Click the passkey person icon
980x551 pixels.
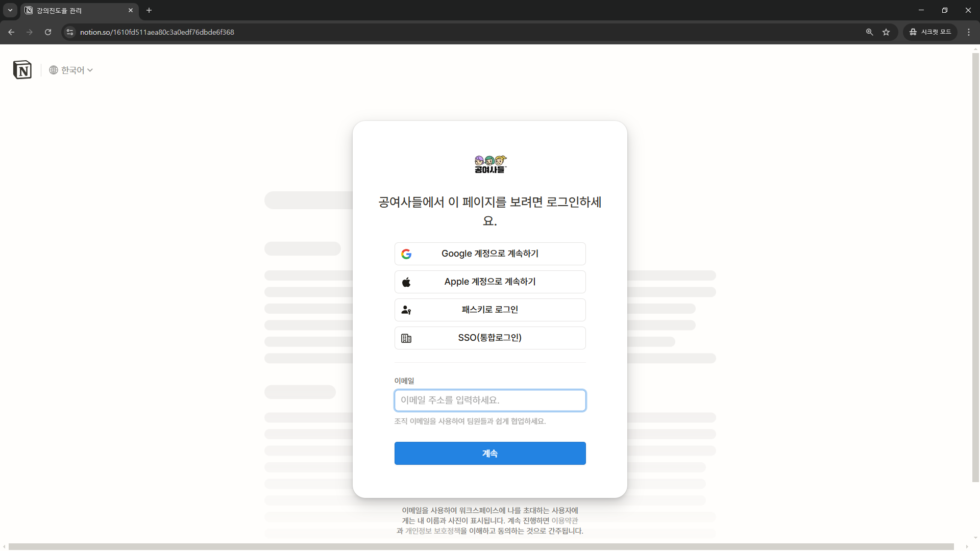coord(406,310)
